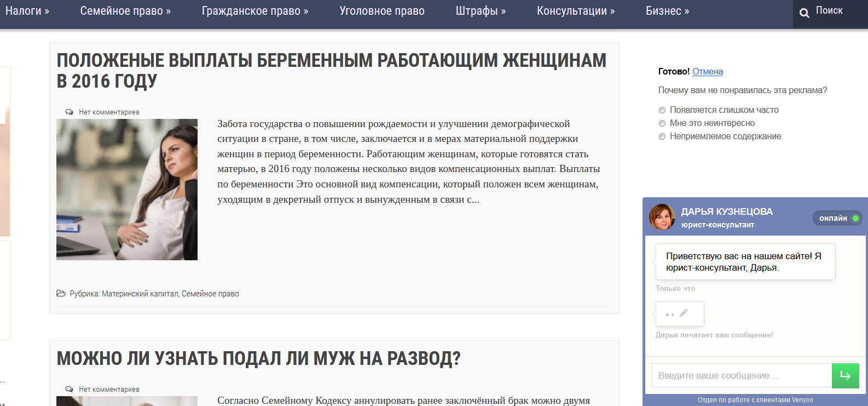The image size is (868, 406).
Task: Click the онлайн status badge in chat
Action: 837,218
